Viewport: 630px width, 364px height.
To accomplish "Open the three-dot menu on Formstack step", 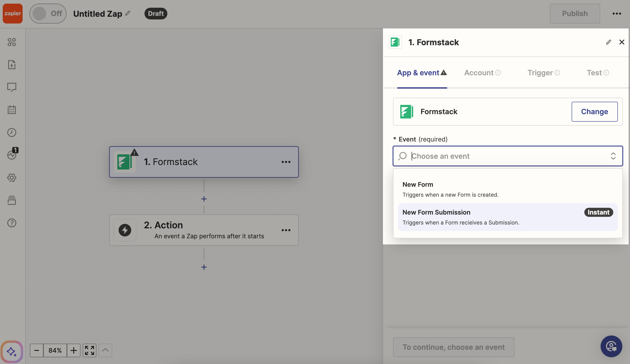I will pyautogui.click(x=286, y=162).
